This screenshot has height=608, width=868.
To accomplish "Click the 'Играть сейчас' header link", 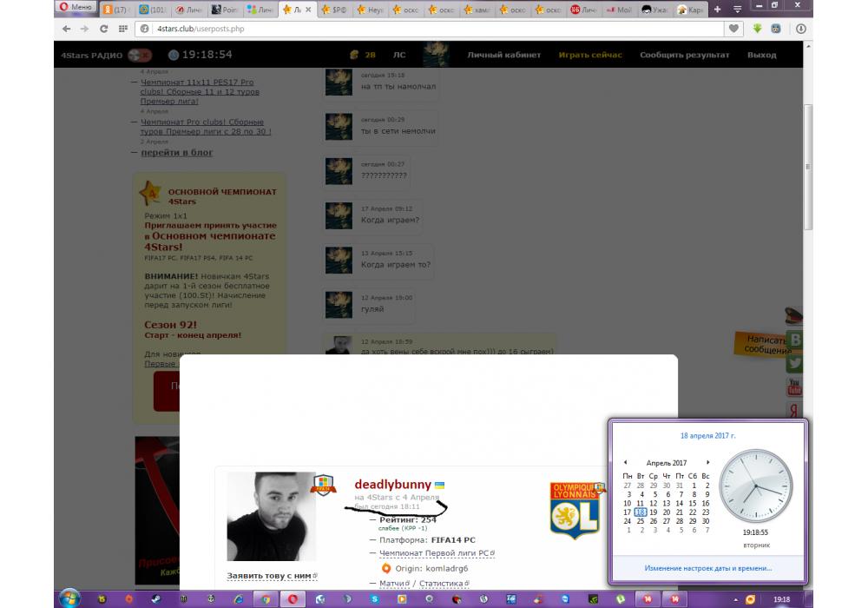I will pyautogui.click(x=590, y=55).
